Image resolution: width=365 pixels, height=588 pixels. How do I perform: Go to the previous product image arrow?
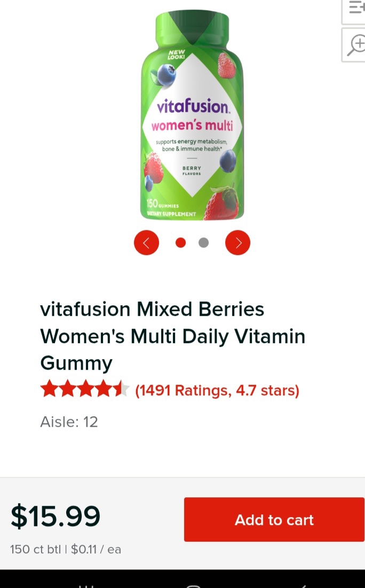(146, 243)
